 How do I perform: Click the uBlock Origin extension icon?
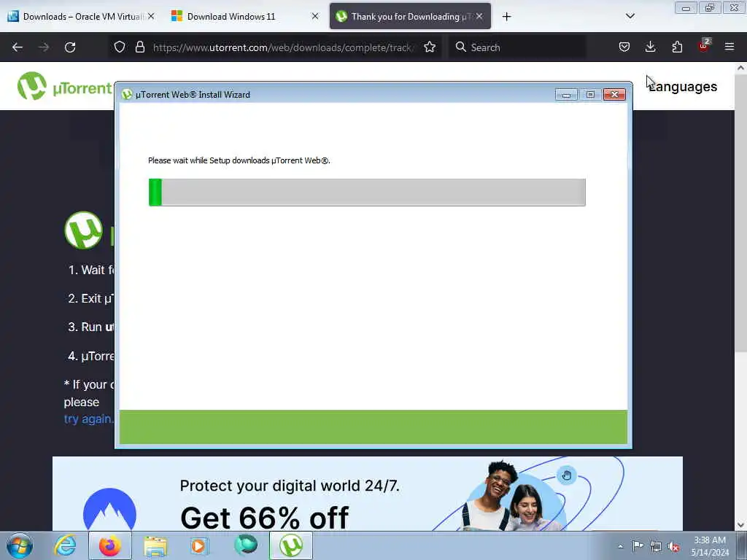click(x=704, y=46)
